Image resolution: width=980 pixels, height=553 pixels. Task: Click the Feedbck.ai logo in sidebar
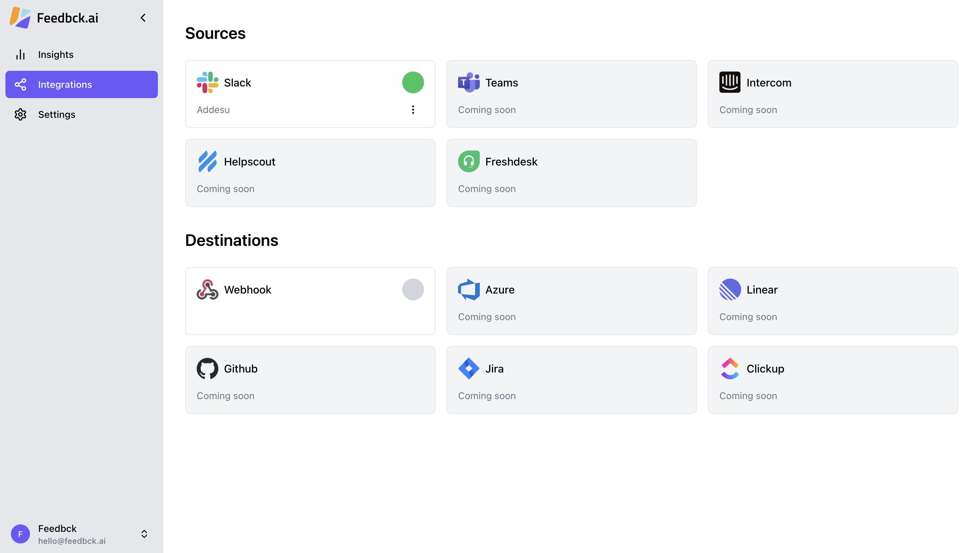coord(20,17)
